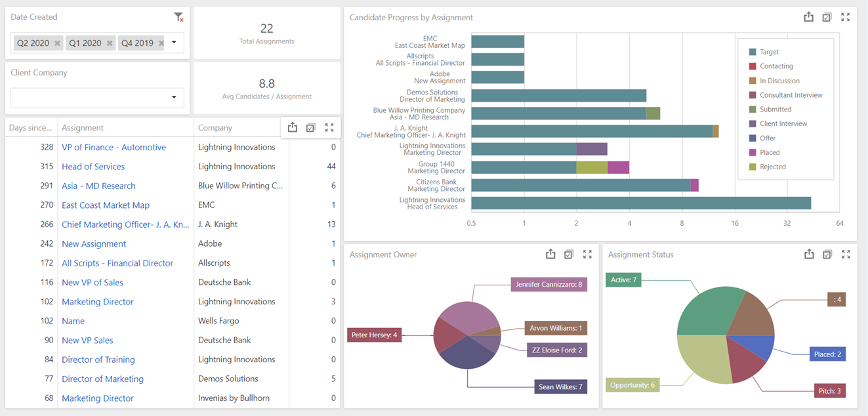Export the assignments table data

292,127
